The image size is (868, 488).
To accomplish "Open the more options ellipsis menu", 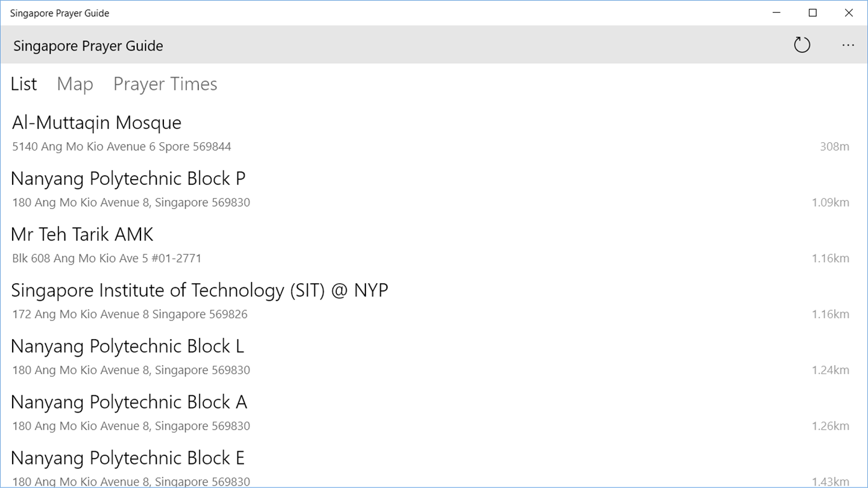I will click(848, 45).
